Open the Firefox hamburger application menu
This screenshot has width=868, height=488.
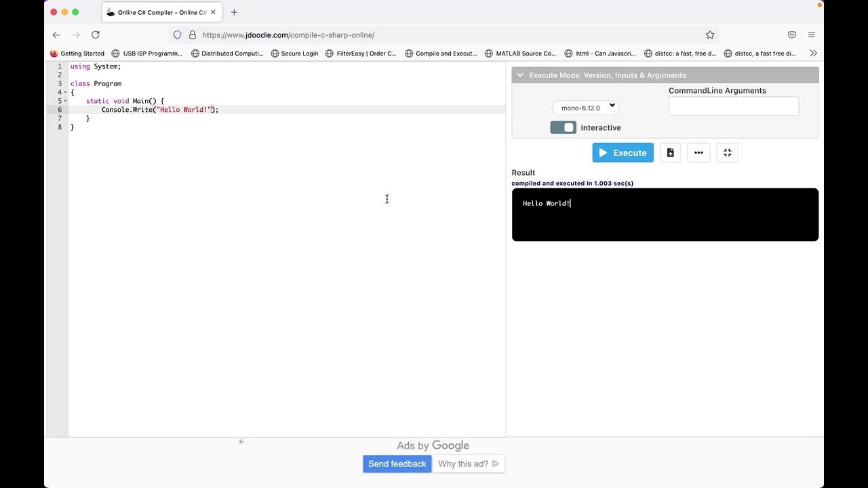pos(812,35)
